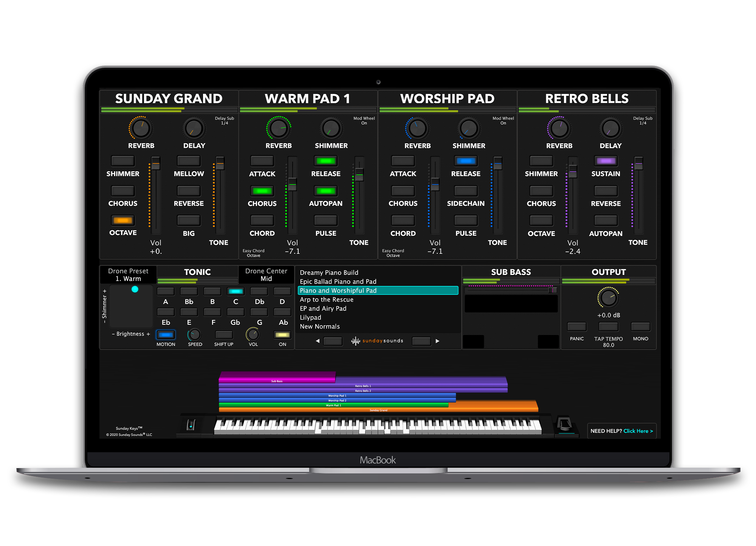Click the next preset arrow
The width and height of the screenshot is (756, 546).
click(437, 341)
